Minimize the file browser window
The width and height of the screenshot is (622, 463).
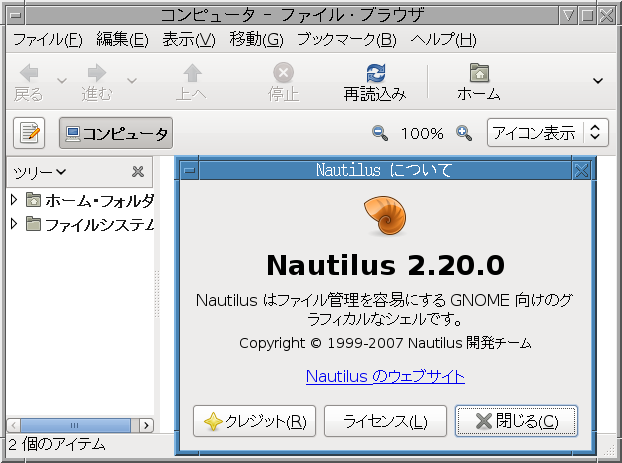coord(569,16)
